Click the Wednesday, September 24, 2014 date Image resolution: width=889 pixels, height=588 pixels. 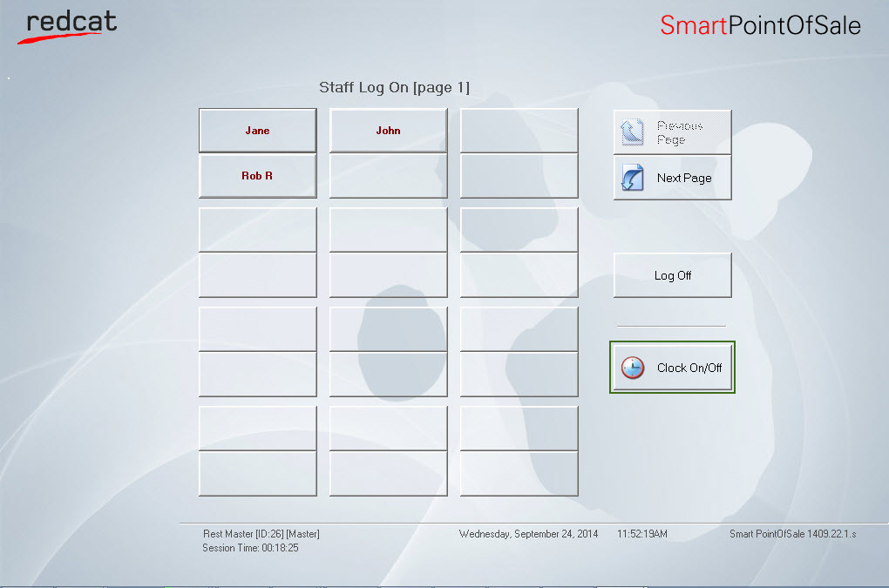point(528,534)
